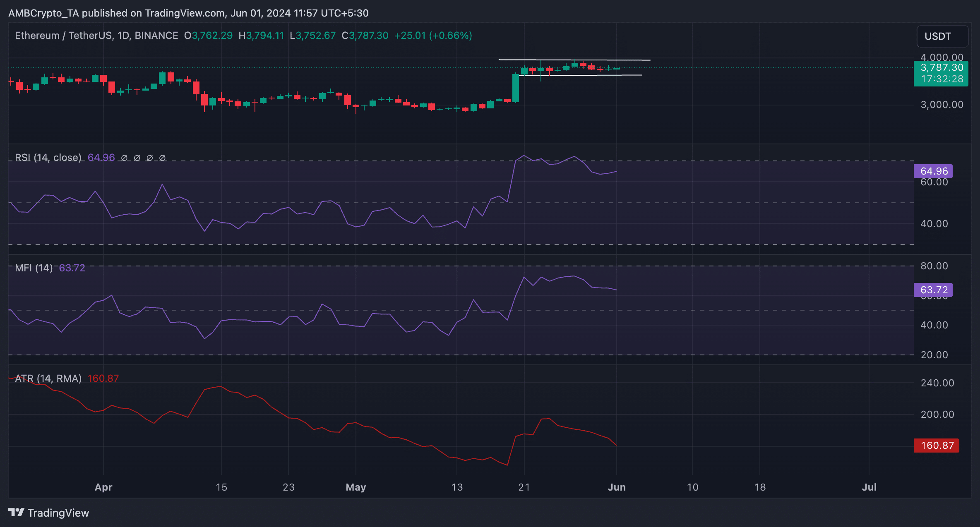Click the 21 date label on time axis

click(x=524, y=487)
